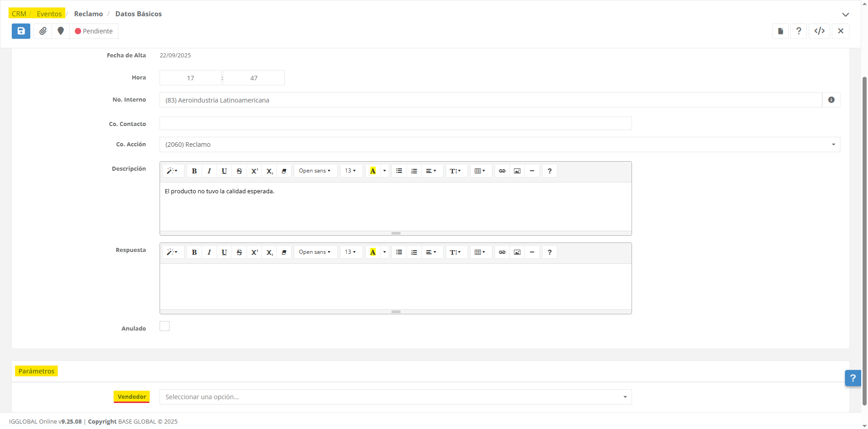This screenshot has width=868, height=429.
Task: Open the Open sans font dropdown in Descripción
Action: coord(315,171)
